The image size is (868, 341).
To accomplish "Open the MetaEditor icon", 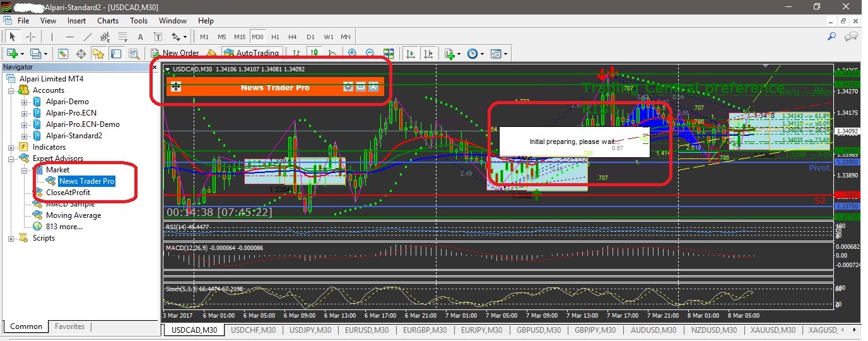I will (212, 54).
